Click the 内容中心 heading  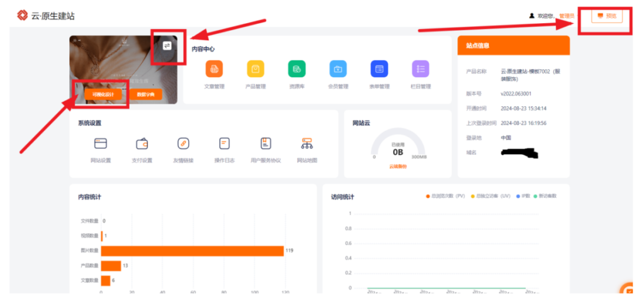coord(203,49)
